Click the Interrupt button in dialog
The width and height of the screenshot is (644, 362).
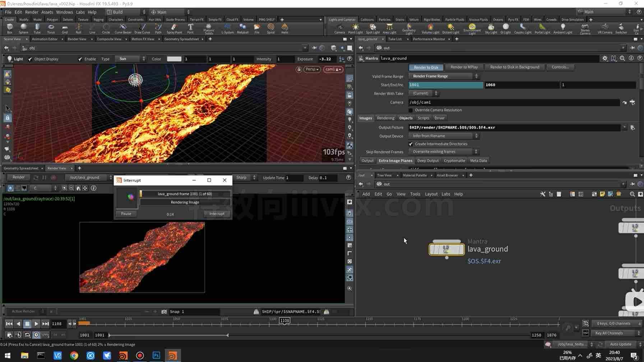point(217,213)
